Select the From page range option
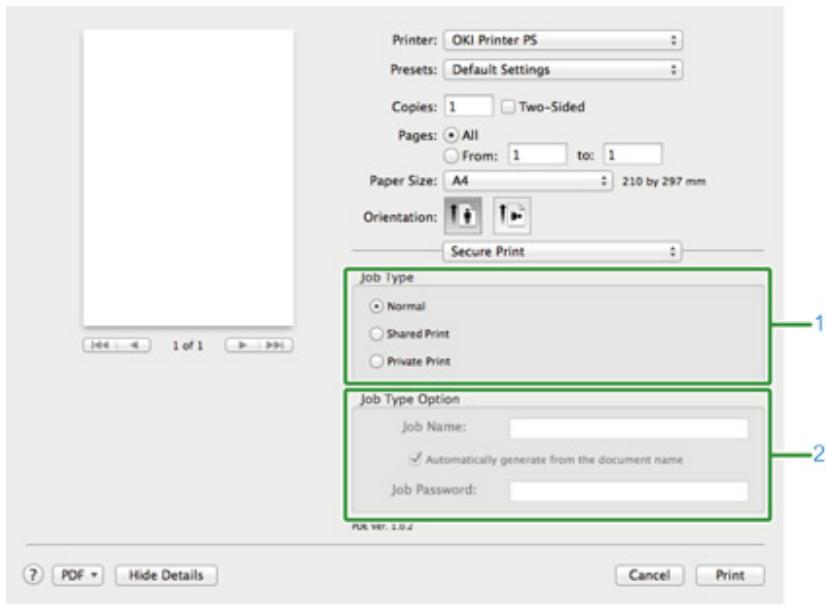The height and width of the screenshot is (607, 826). point(453,154)
